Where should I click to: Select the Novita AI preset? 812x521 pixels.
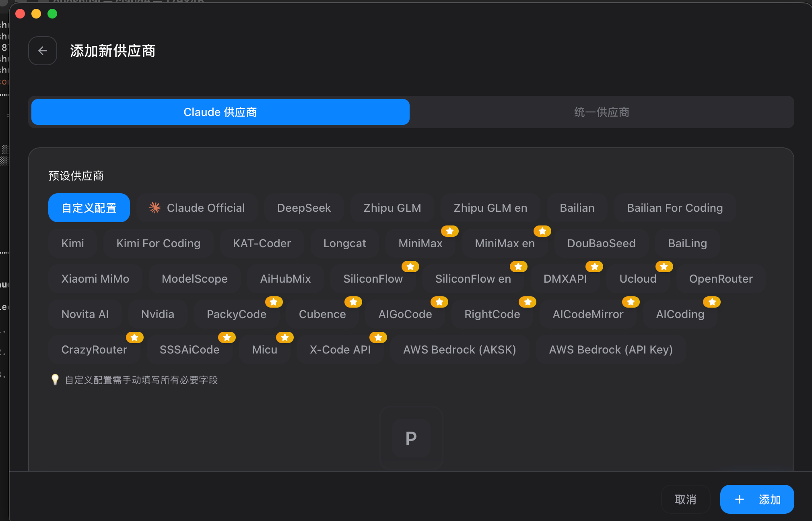pos(85,314)
